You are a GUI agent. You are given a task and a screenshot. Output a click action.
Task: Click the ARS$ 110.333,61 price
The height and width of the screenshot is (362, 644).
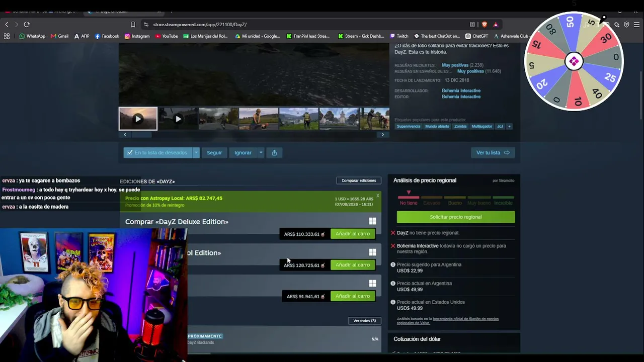302,234
